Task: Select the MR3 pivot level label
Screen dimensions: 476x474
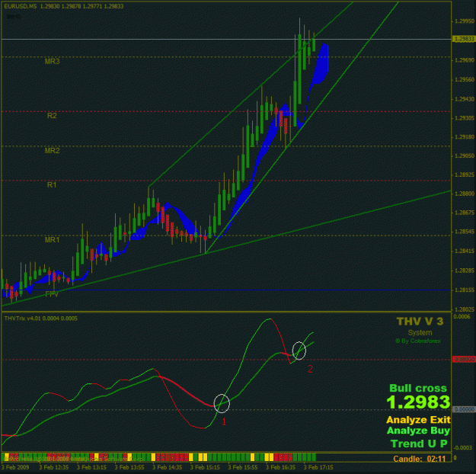Action: click(53, 62)
